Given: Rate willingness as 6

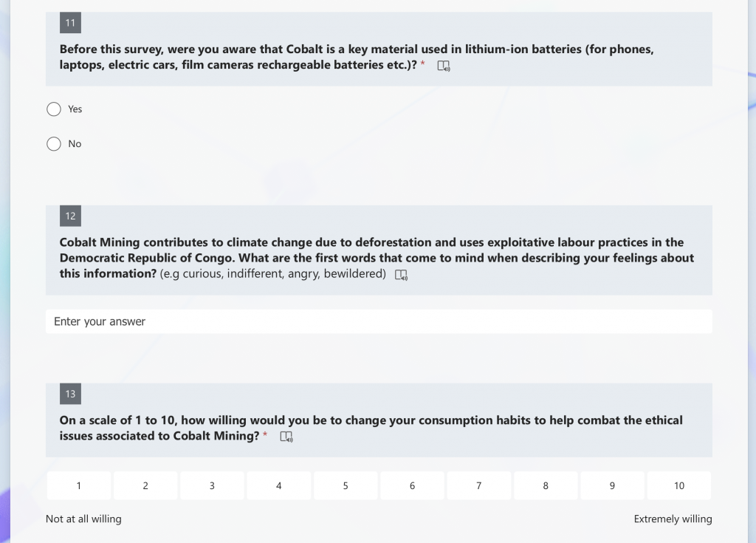Looking at the screenshot, I should (x=412, y=485).
